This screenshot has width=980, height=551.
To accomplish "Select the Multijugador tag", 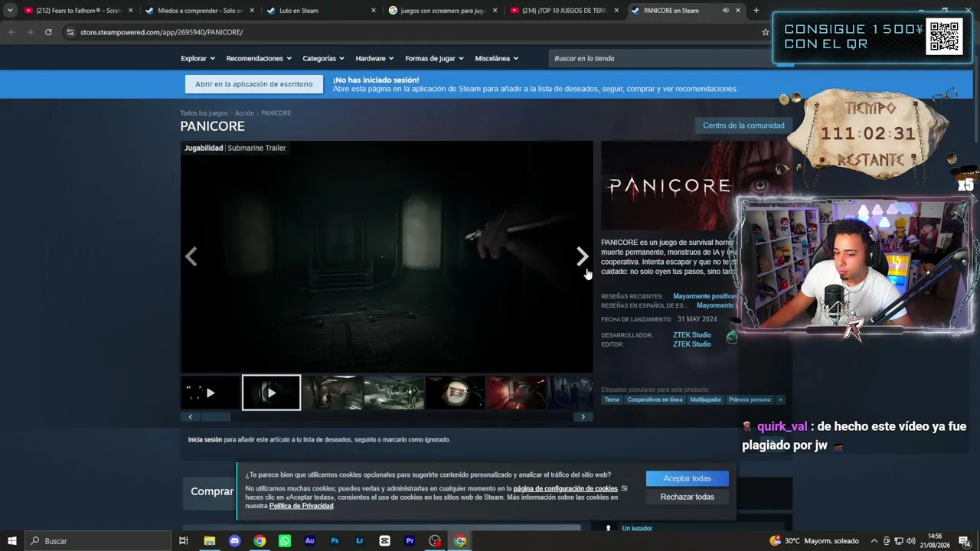I will pos(705,399).
